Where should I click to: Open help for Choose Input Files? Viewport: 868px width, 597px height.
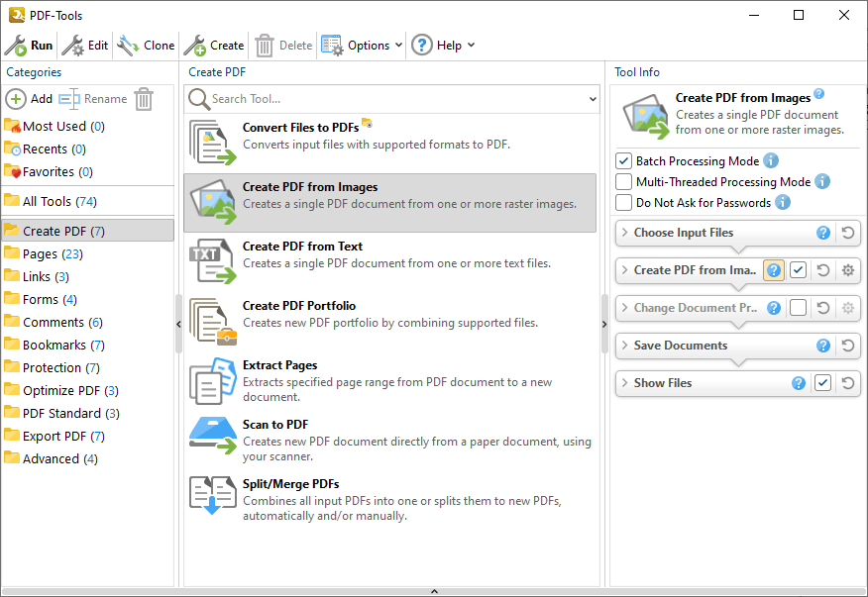tap(823, 233)
